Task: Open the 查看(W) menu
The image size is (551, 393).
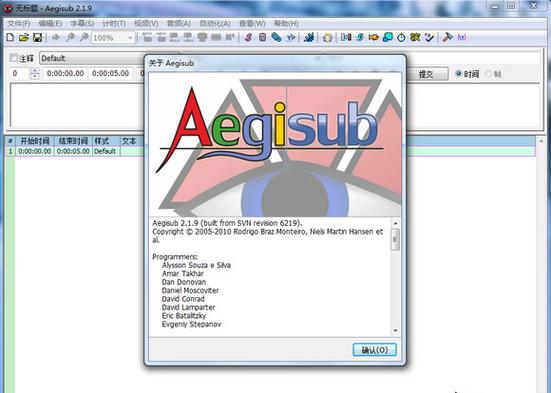Action: click(x=252, y=24)
